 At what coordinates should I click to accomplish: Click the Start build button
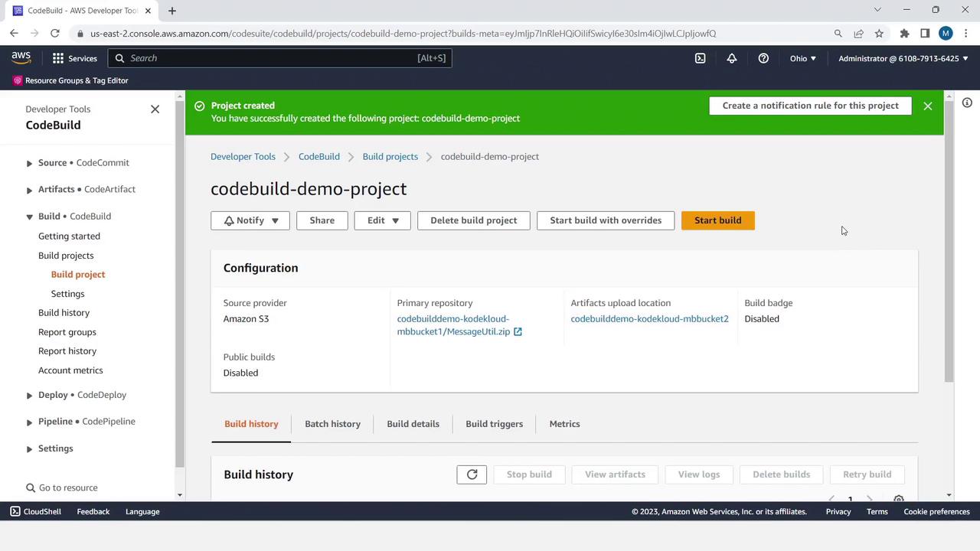pyautogui.click(x=717, y=220)
